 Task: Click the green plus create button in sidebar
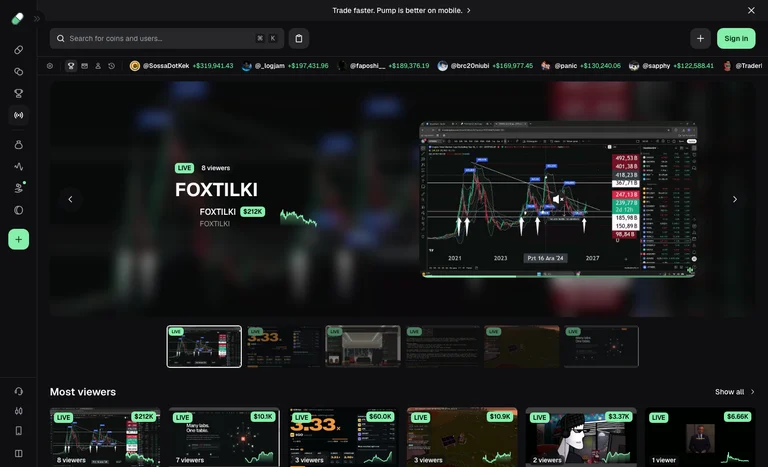coord(19,239)
